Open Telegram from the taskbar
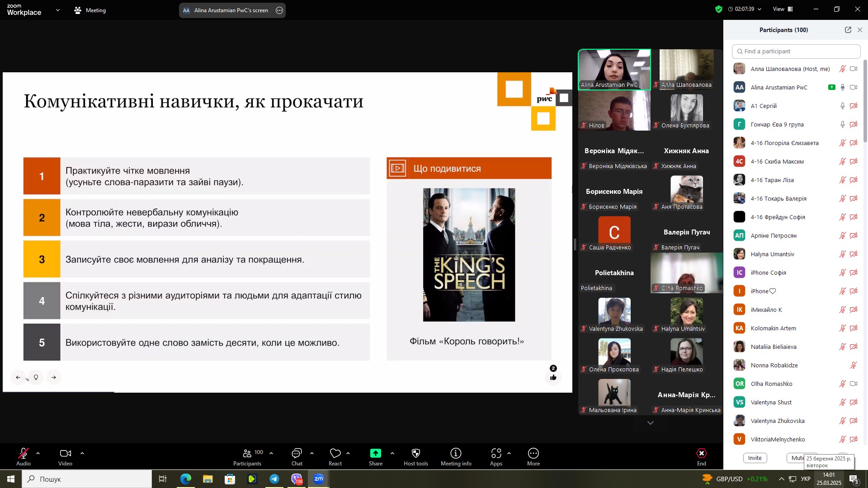Image resolution: width=868 pixels, height=488 pixels. 274,479
